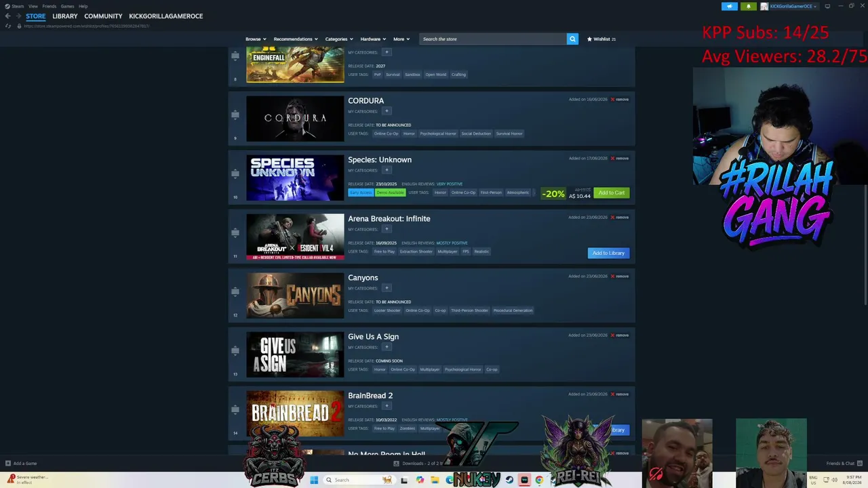Open the Species: Unknown game thumbnail

click(x=295, y=178)
